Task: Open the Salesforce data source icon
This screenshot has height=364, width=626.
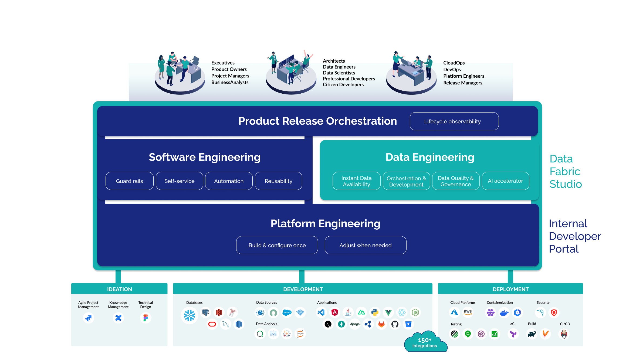Action: point(287,312)
